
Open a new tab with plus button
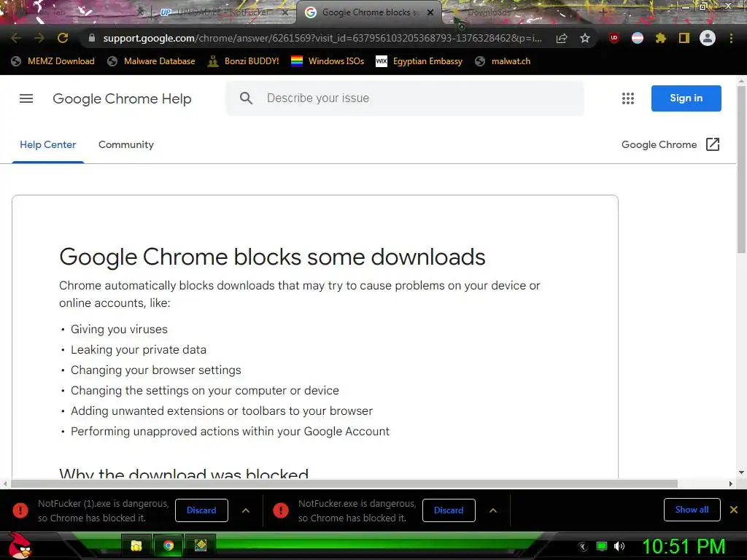pyautogui.click(x=603, y=12)
